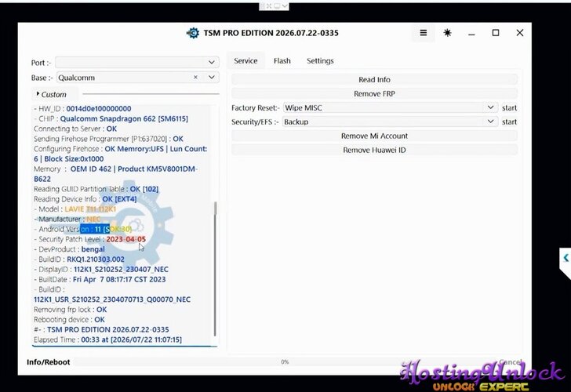Open the hamburger menu in title bar
Screen dimensions: 571x392
(x=424, y=33)
